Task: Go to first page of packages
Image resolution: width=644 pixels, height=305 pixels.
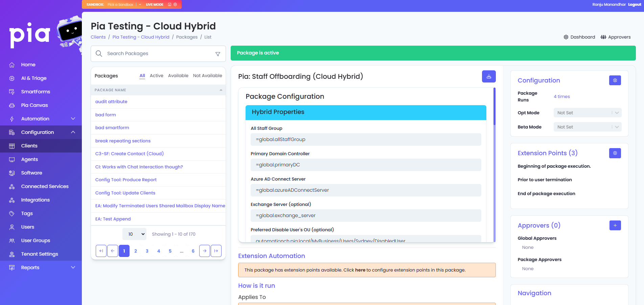Action: [x=101, y=251]
